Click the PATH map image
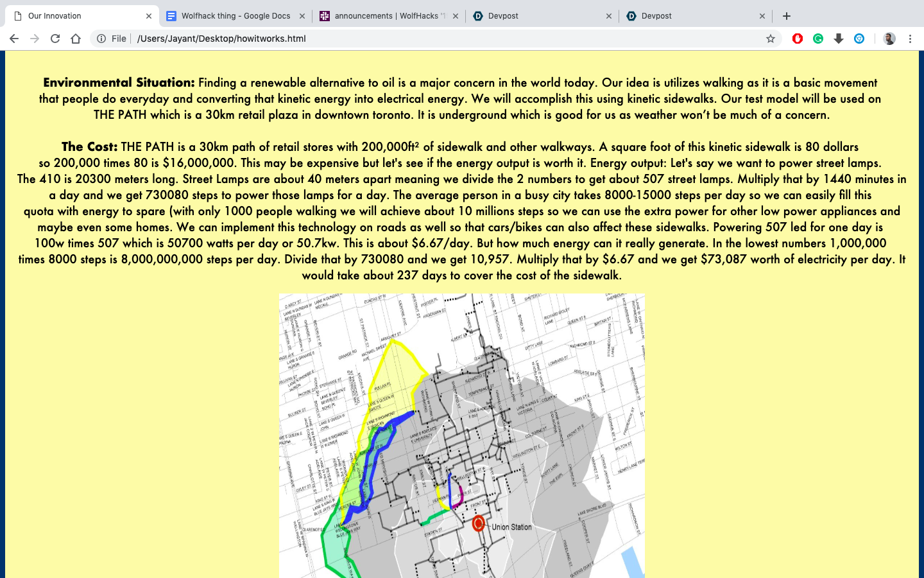 (462, 436)
